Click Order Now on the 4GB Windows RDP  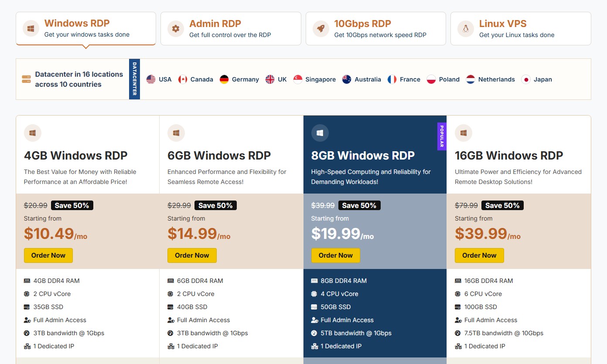(x=48, y=255)
